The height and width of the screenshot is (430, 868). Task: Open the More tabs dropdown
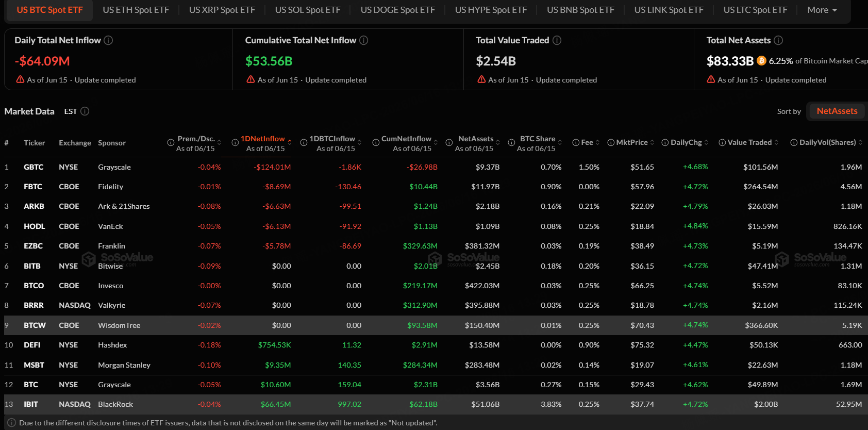tap(822, 10)
